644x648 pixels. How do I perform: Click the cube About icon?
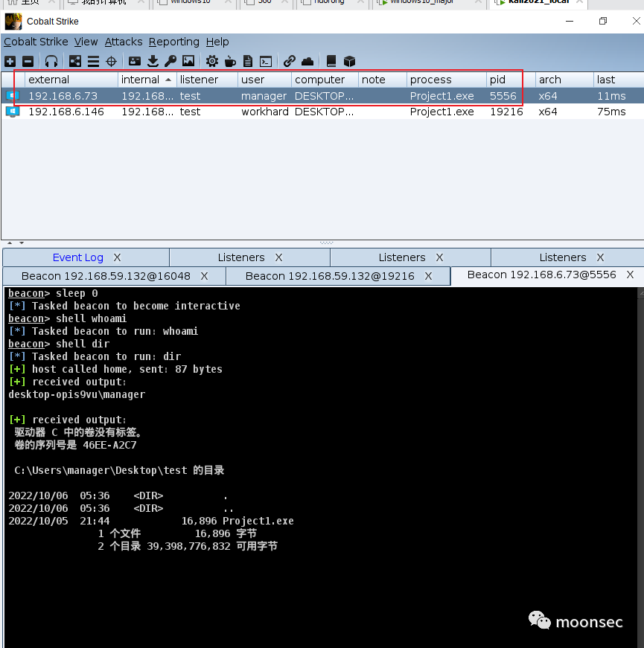(x=349, y=62)
